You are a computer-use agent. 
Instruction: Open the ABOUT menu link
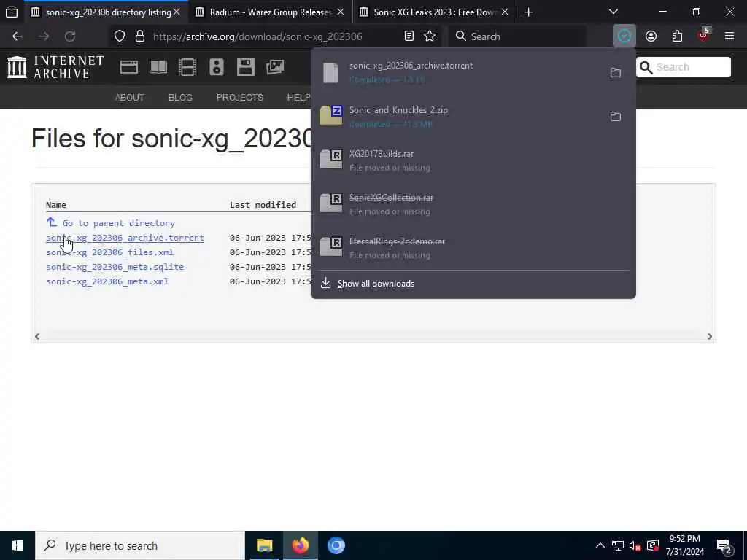click(130, 97)
